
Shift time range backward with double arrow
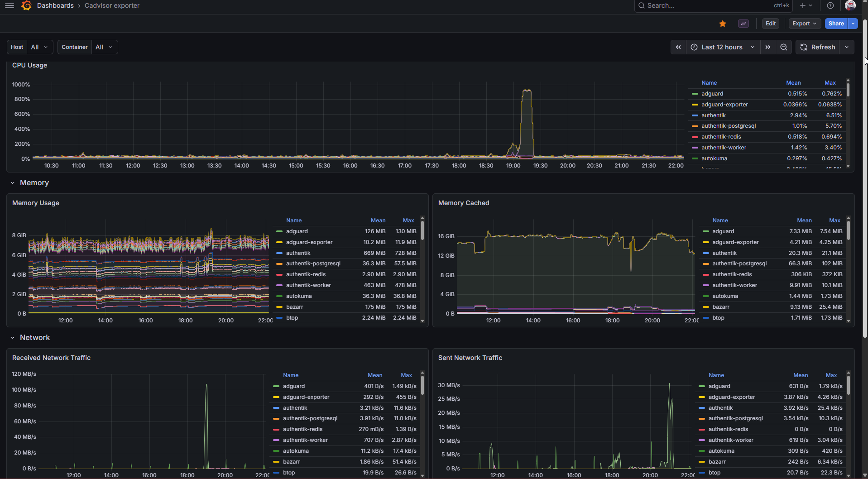(x=678, y=47)
